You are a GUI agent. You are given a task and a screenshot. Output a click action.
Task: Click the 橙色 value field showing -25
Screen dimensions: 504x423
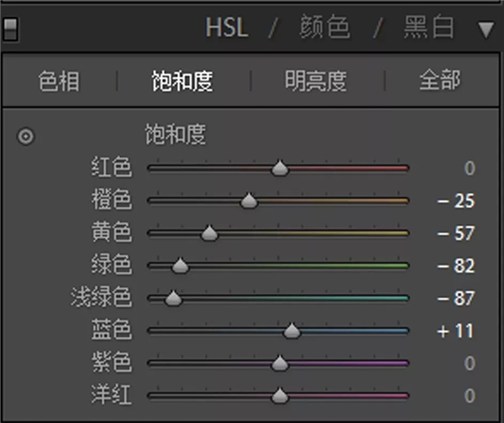pyautogui.click(x=456, y=201)
